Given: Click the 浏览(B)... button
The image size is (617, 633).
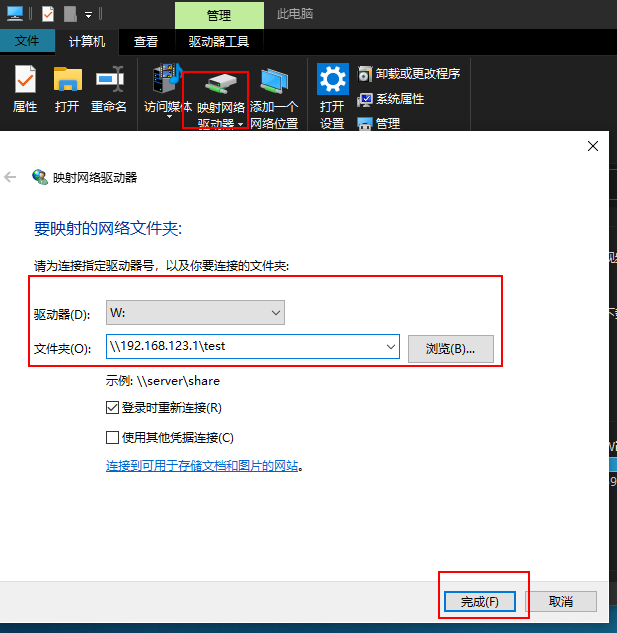Looking at the screenshot, I should click(x=450, y=348).
